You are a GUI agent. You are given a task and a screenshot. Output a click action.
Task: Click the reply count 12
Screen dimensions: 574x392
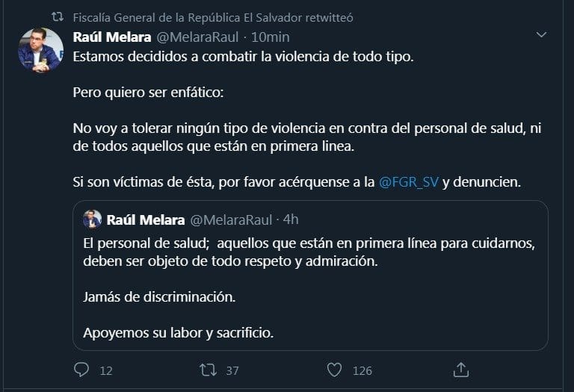tap(105, 370)
